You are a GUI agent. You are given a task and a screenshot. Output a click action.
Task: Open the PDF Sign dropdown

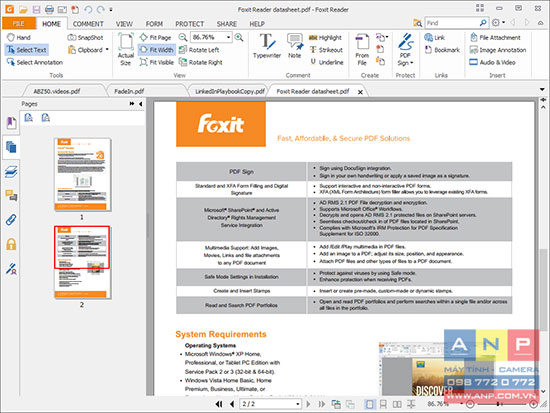click(405, 49)
